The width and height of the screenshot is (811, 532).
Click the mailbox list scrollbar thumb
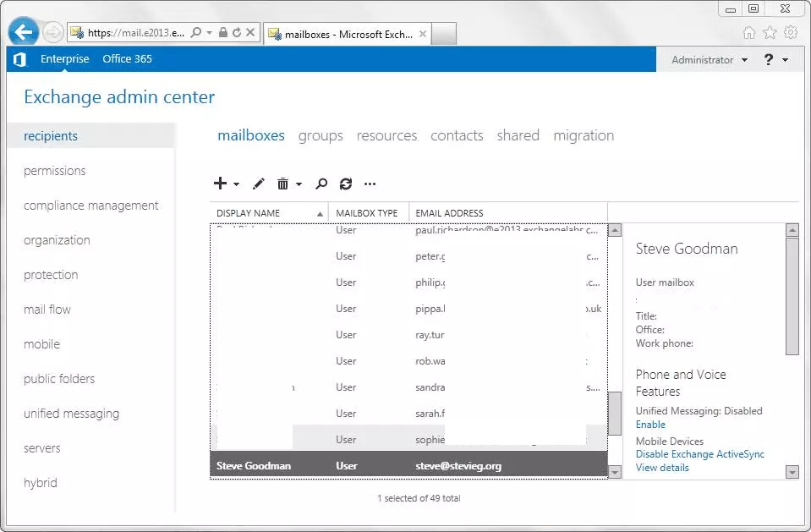[615, 414]
